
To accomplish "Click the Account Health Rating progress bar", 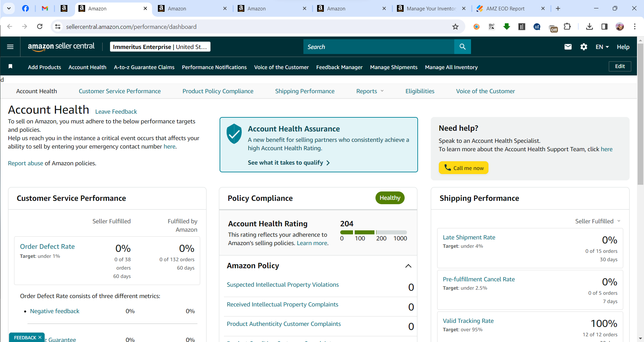I will pos(373,232).
